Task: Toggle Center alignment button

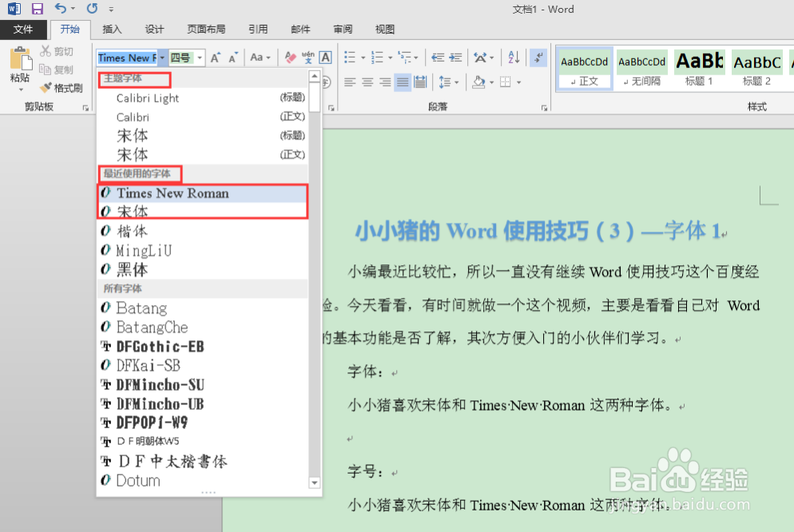Action: [367, 81]
